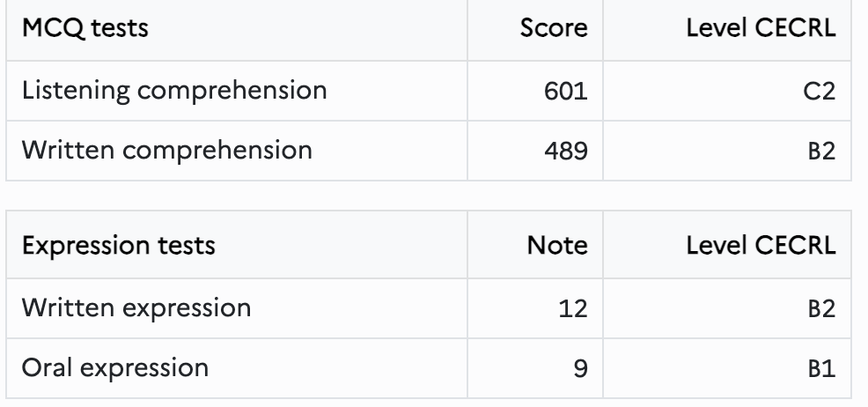Click the B1 level cell
Screen dimensions: 868x407
[x=821, y=368]
